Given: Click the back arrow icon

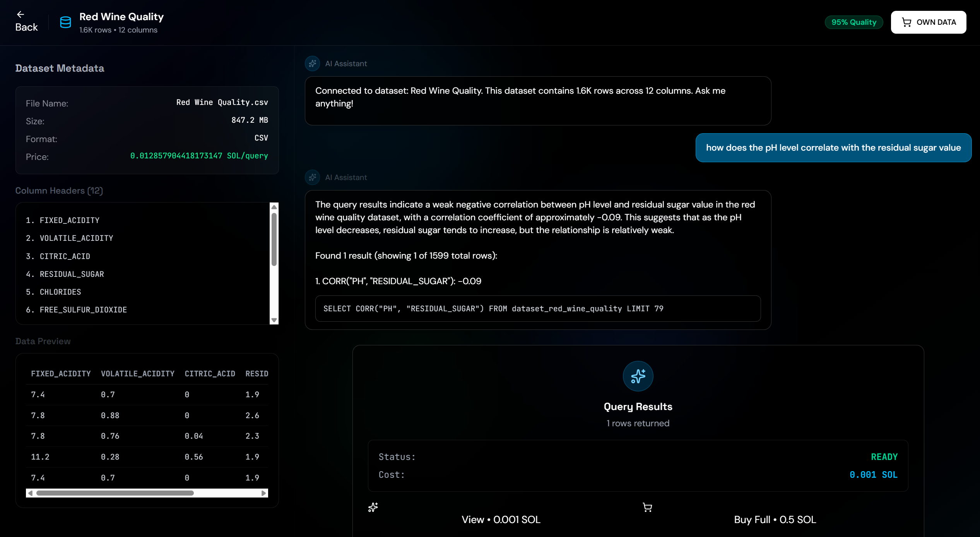Looking at the screenshot, I should (x=21, y=15).
